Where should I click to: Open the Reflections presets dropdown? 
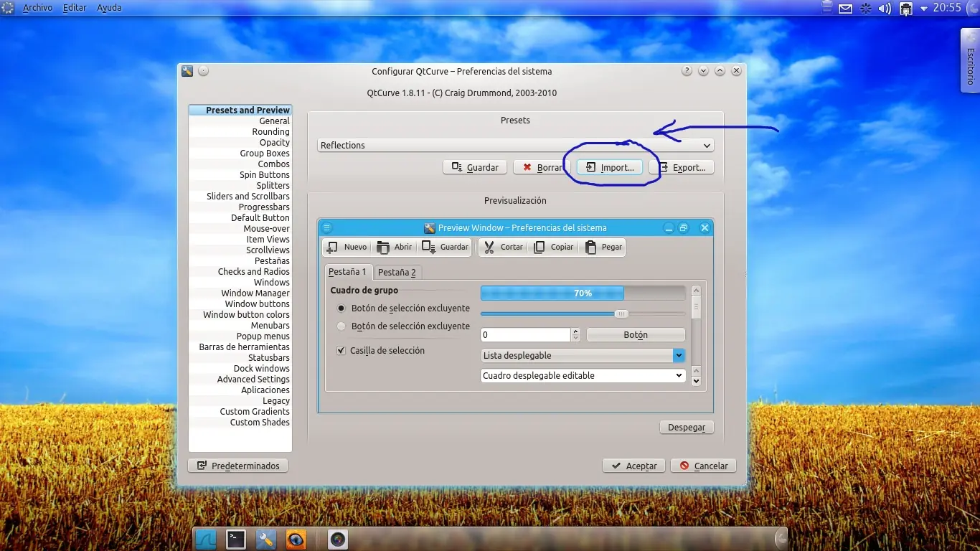pos(515,146)
